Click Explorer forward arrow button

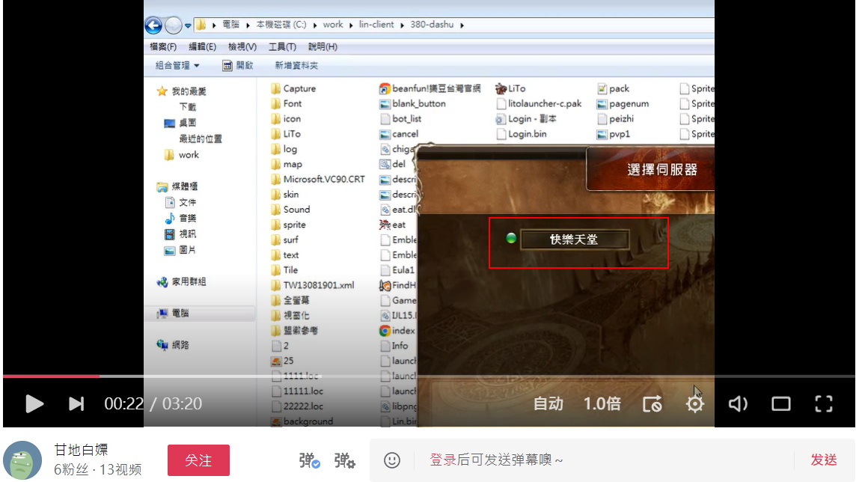point(174,25)
